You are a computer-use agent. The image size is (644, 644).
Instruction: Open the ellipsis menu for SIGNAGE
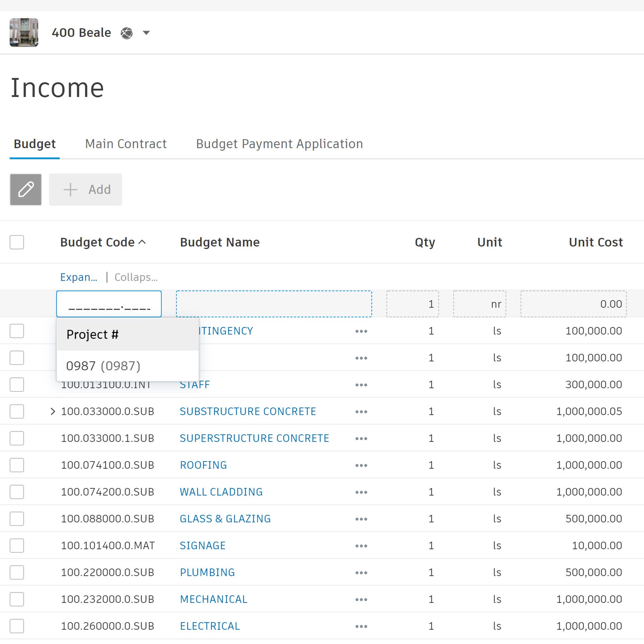pos(361,545)
